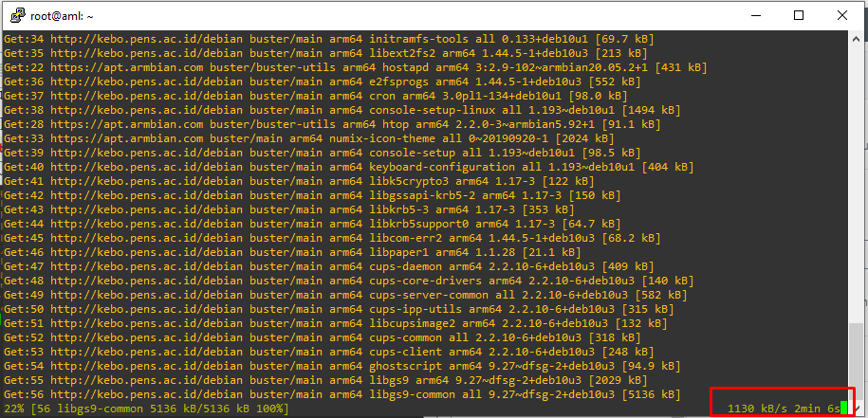Click the green terminal cursor block
Image resolution: width=868 pixels, height=418 pixels.
[x=843, y=409]
